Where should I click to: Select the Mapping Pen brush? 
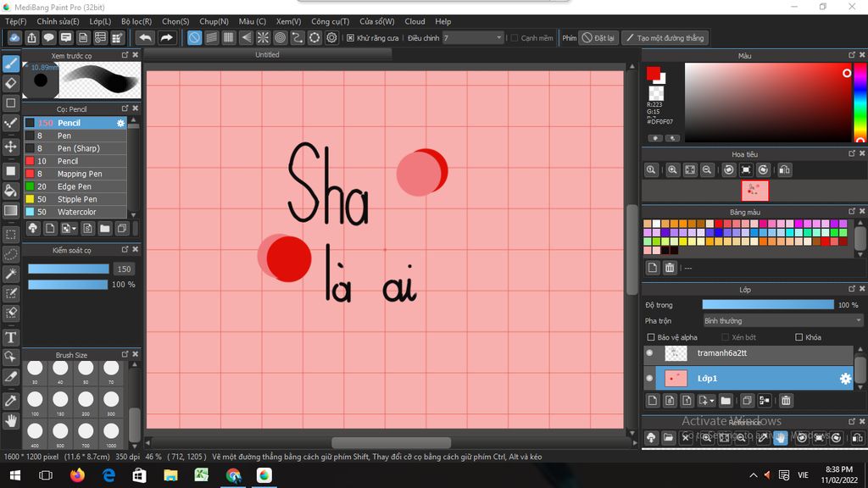click(75, 174)
